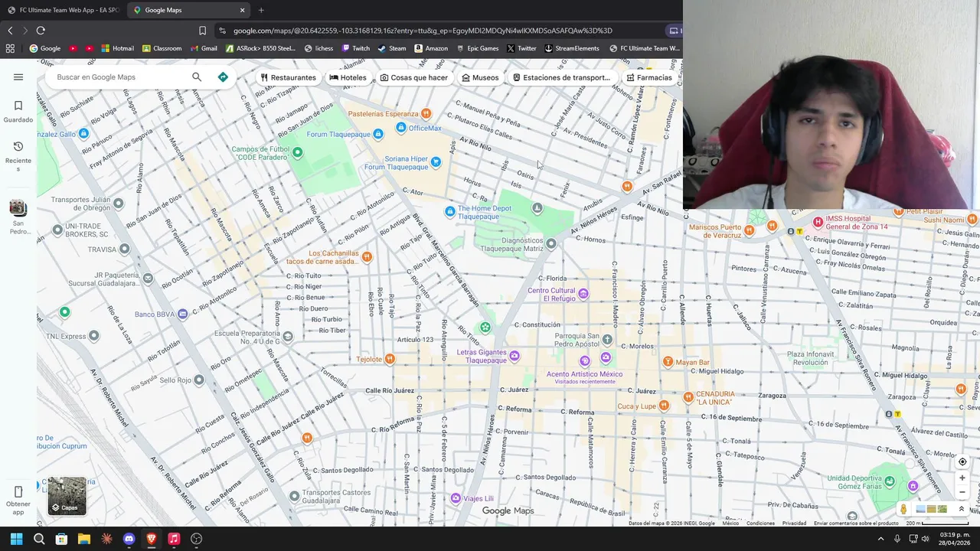The width and height of the screenshot is (980, 551).
Task: Click the Forum Tlaquepaque shopping marker
Action: click(x=377, y=134)
